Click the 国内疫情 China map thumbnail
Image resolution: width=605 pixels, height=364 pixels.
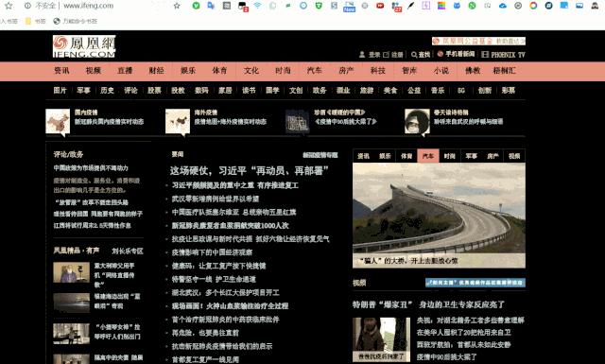coord(58,121)
